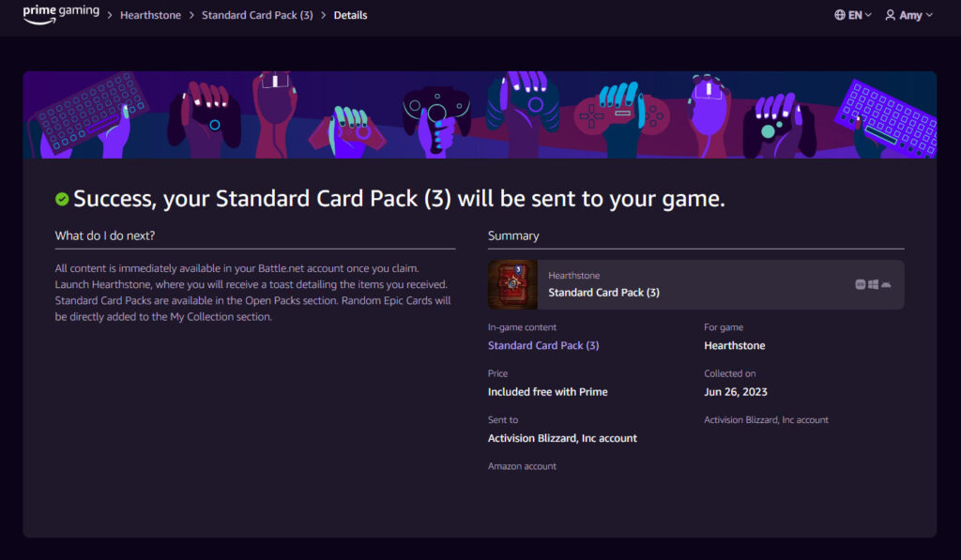
Task: Expand the EN language dropdown
Action: tap(854, 14)
